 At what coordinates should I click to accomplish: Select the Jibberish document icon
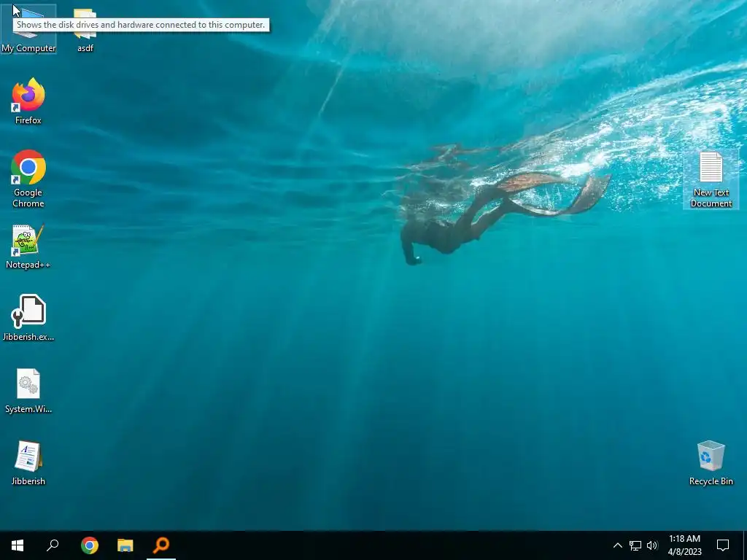pyautogui.click(x=28, y=463)
